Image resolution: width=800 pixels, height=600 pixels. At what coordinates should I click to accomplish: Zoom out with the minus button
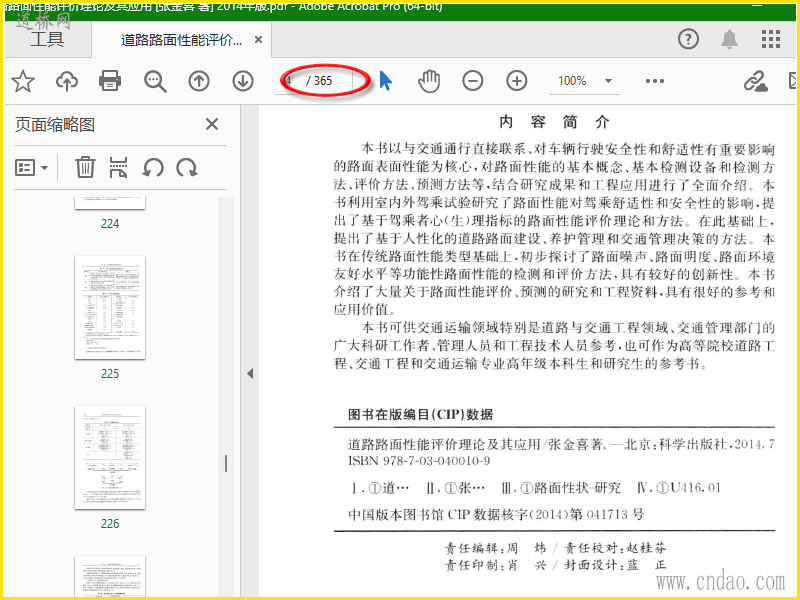[x=473, y=81]
